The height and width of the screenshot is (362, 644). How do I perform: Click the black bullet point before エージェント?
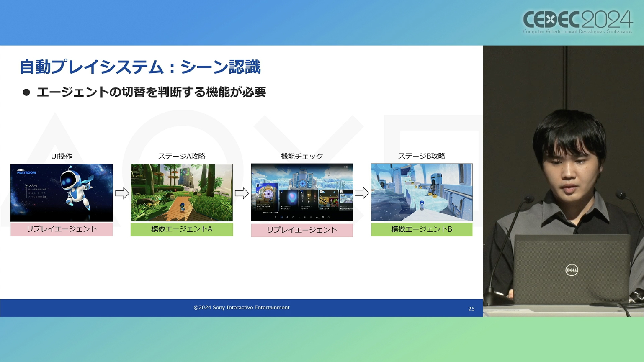(x=26, y=92)
